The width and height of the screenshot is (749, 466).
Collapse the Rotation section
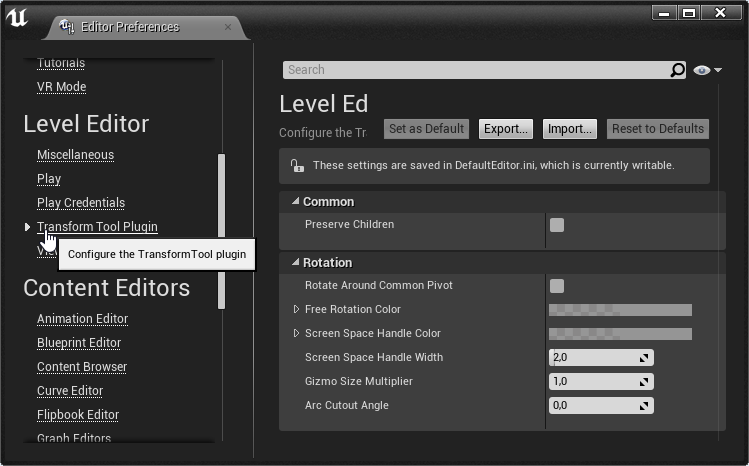pyautogui.click(x=296, y=262)
